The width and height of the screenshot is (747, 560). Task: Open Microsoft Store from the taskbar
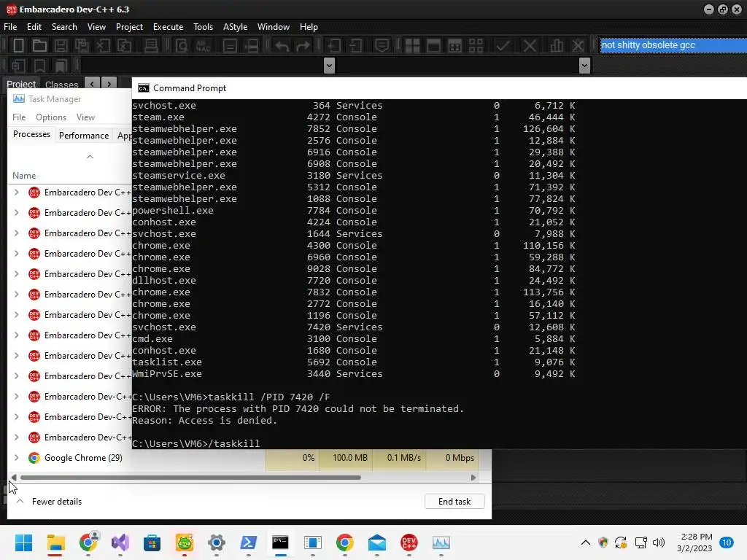click(x=152, y=542)
